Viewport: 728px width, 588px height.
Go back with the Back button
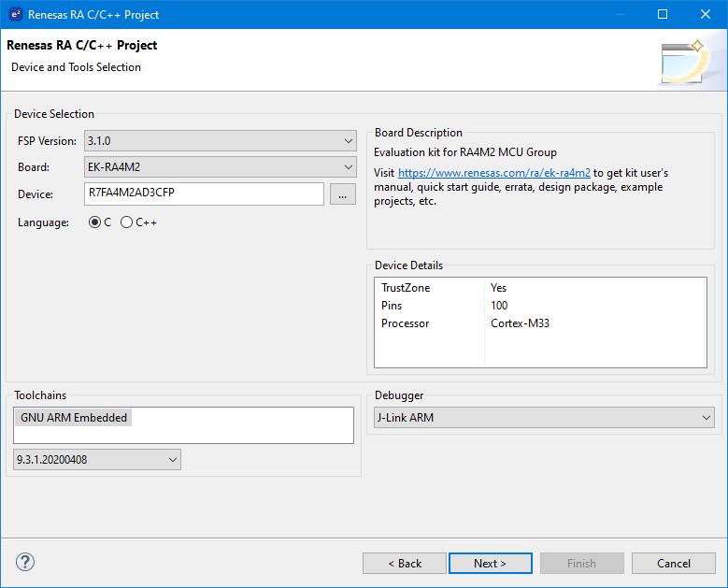(x=405, y=563)
